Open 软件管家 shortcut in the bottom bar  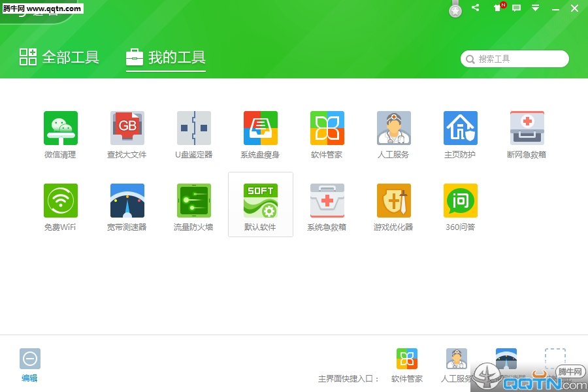click(407, 359)
